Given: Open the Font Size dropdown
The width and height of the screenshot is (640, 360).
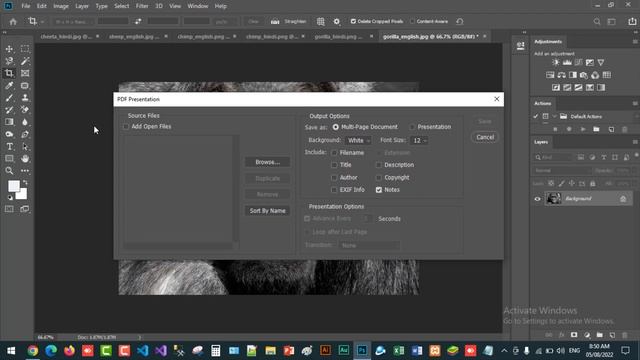Looking at the screenshot, I should [x=419, y=140].
